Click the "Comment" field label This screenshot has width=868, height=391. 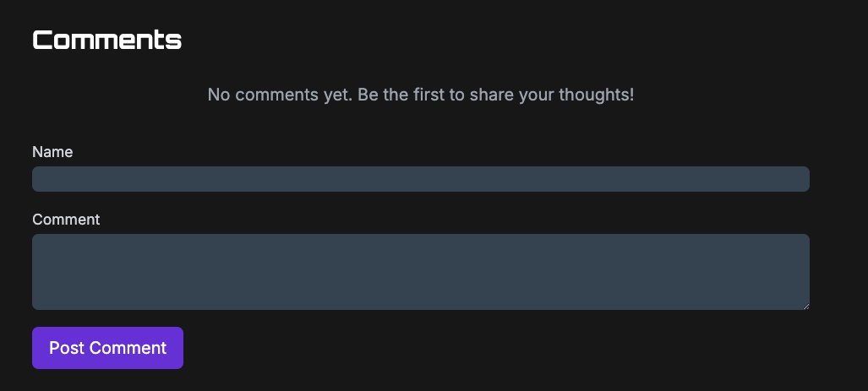(x=66, y=220)
